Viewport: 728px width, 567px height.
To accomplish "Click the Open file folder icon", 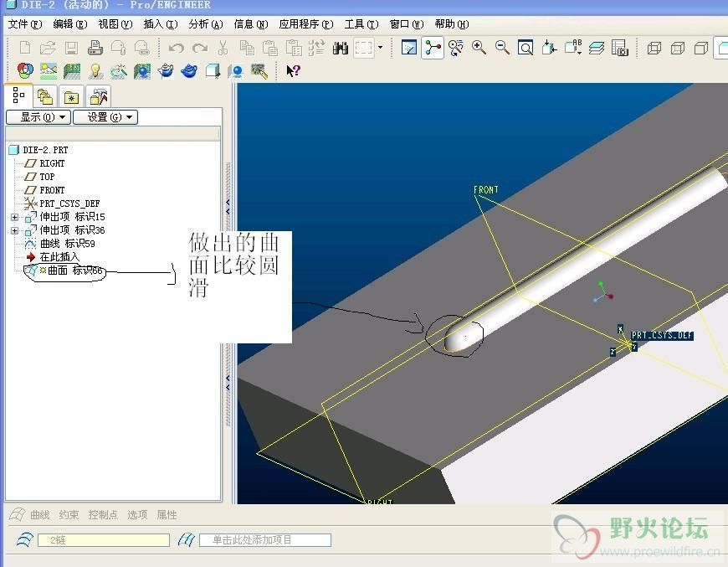I will 48,48.
